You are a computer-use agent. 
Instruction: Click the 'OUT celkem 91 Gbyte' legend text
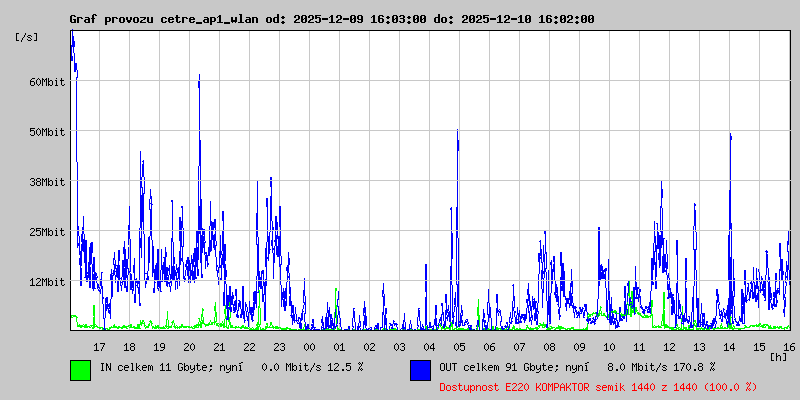click(499, 367)
